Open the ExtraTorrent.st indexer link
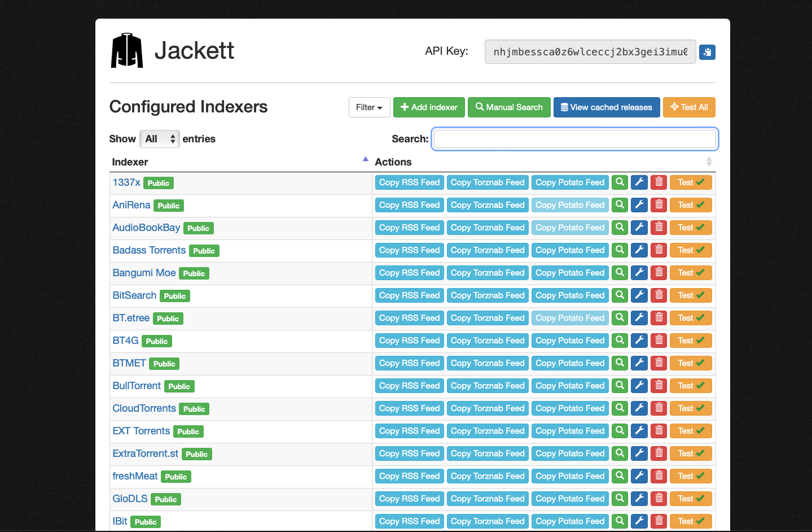 point(145,453)
